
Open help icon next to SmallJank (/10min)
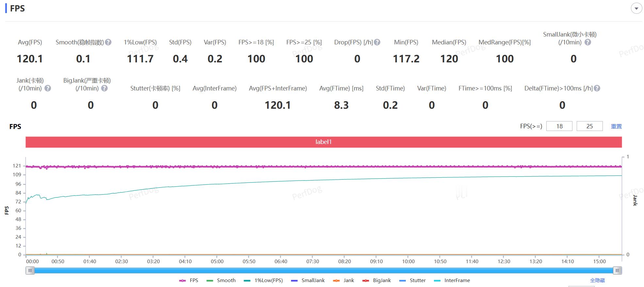(x=587, y=42)
